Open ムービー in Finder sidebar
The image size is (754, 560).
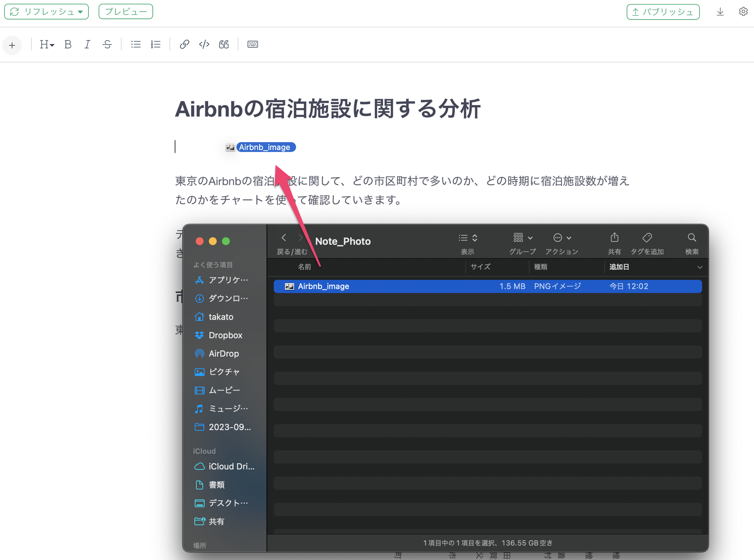[x=217, y=390]
